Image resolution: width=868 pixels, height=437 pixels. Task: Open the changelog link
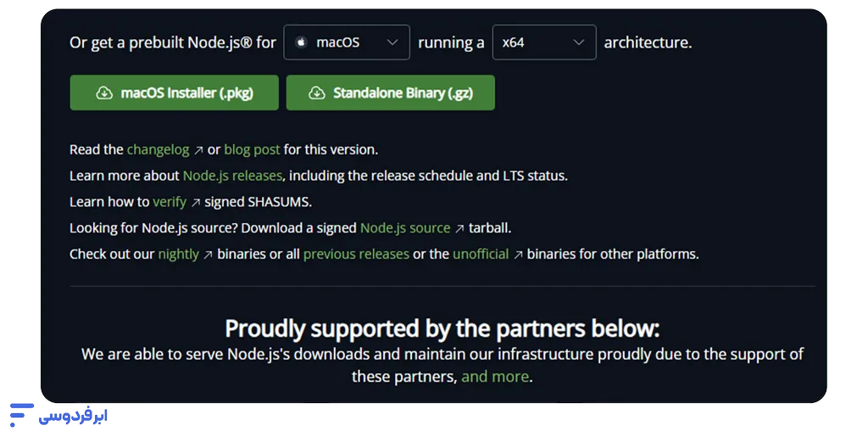click(x=158, y=149)
